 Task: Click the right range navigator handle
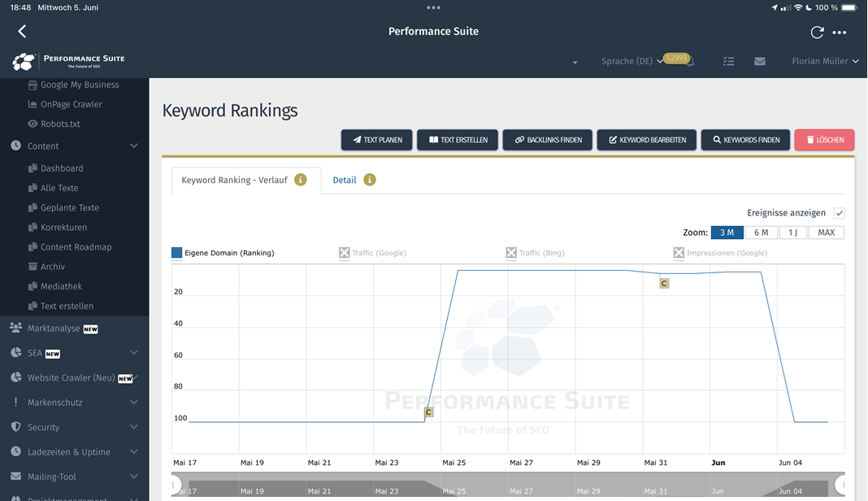click(x=840, y=485)
